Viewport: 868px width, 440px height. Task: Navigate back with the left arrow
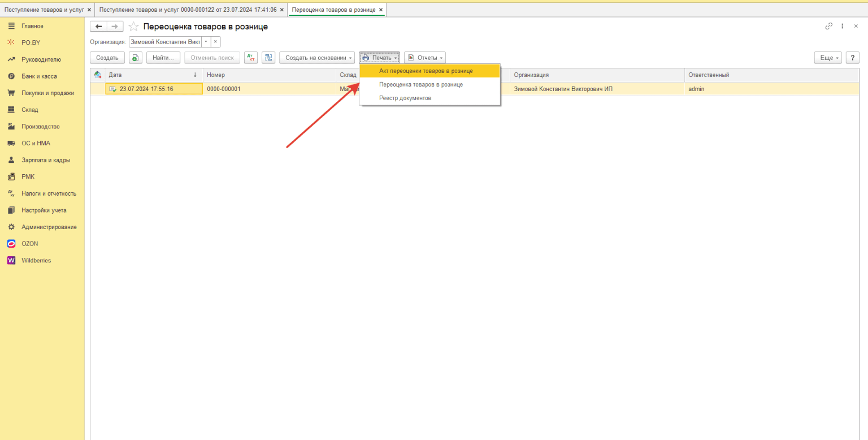point(99,27)
